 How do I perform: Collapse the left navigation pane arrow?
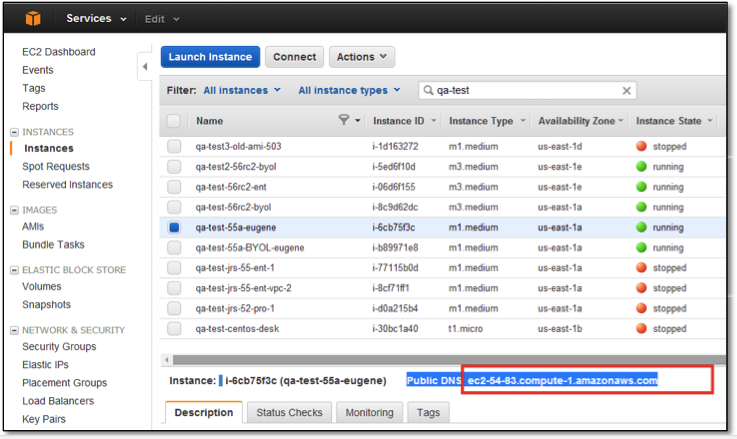tap(145, 67)
